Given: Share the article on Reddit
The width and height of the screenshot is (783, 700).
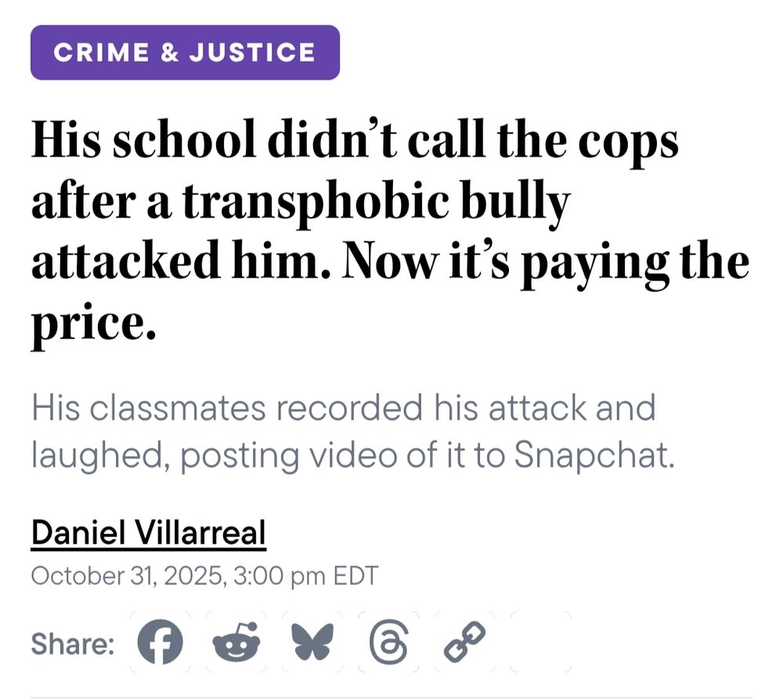Looking at the screenshot, I should (x=236, y=642).
